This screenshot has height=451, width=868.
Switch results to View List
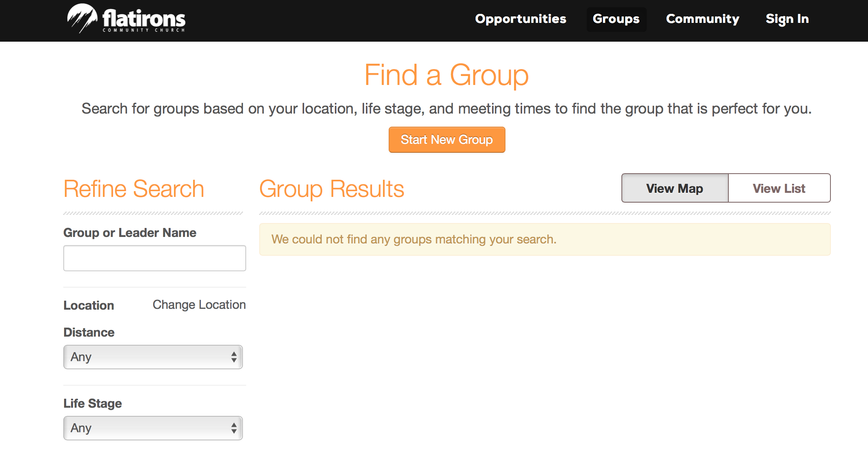tap(779, 188)
